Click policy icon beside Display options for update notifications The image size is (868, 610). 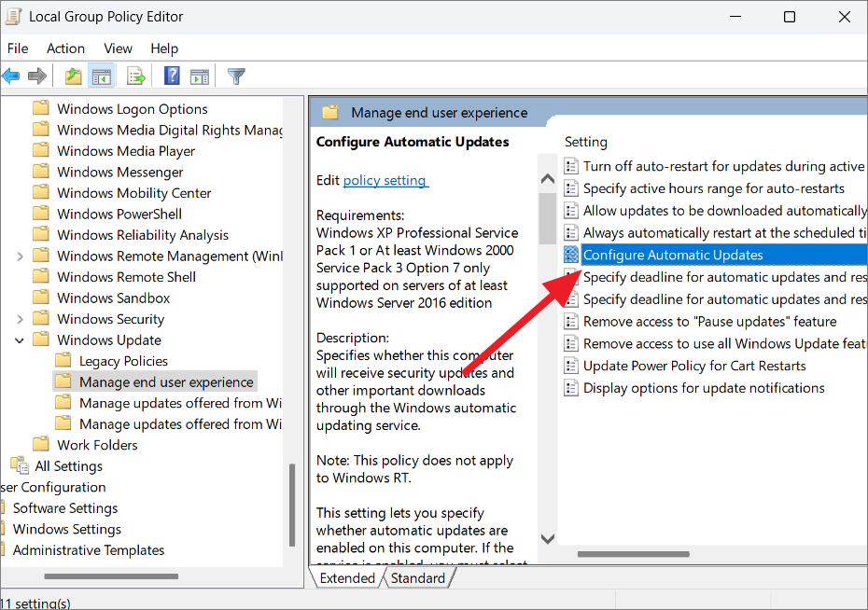tap(570, 388)
